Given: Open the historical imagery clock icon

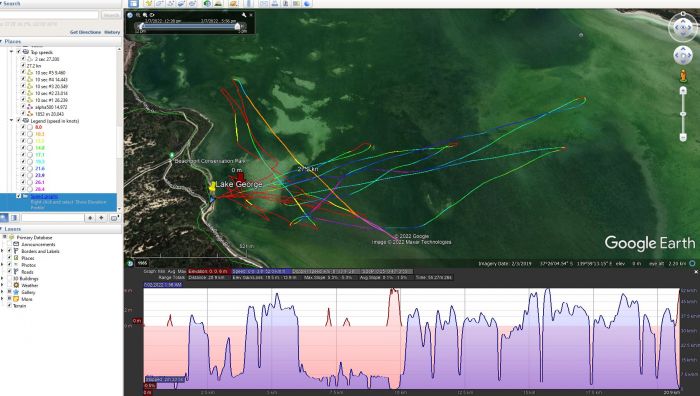Looking at the screenshot, I should pyautogui.click(x=207, y=4).
